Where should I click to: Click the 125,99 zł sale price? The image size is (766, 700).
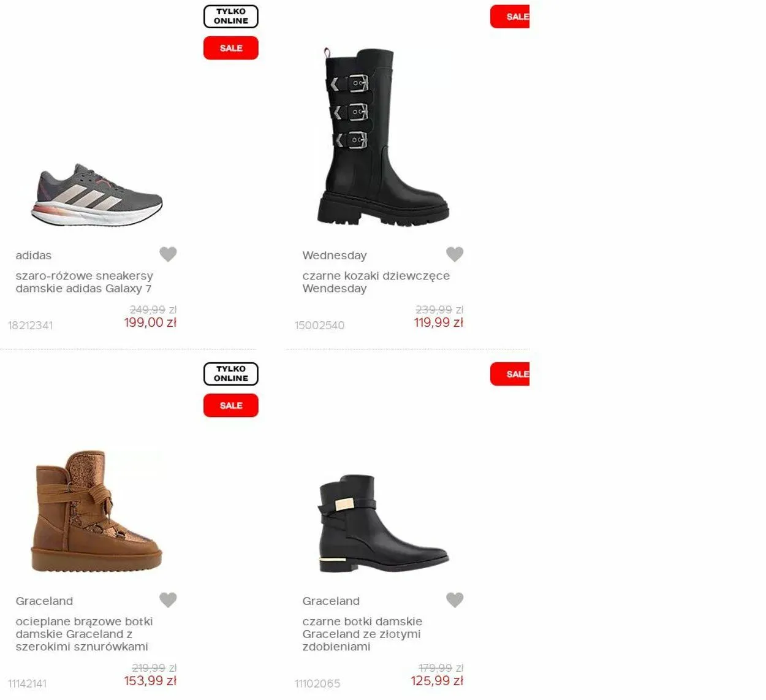(437, 681)
